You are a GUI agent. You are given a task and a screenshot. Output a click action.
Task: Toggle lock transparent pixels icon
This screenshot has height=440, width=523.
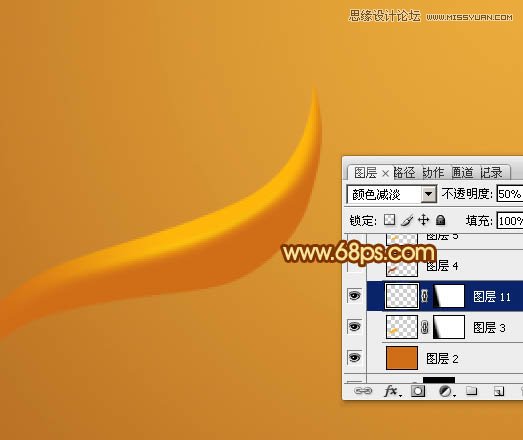389,220
